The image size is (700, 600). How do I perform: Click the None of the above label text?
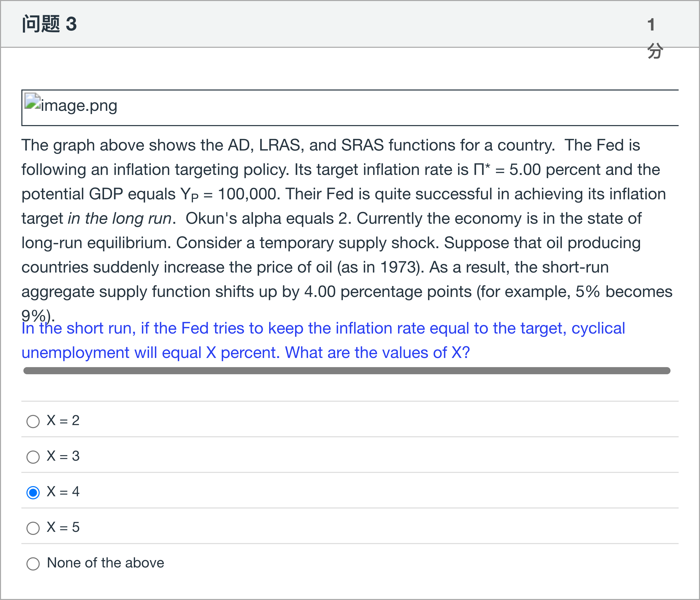105,563
